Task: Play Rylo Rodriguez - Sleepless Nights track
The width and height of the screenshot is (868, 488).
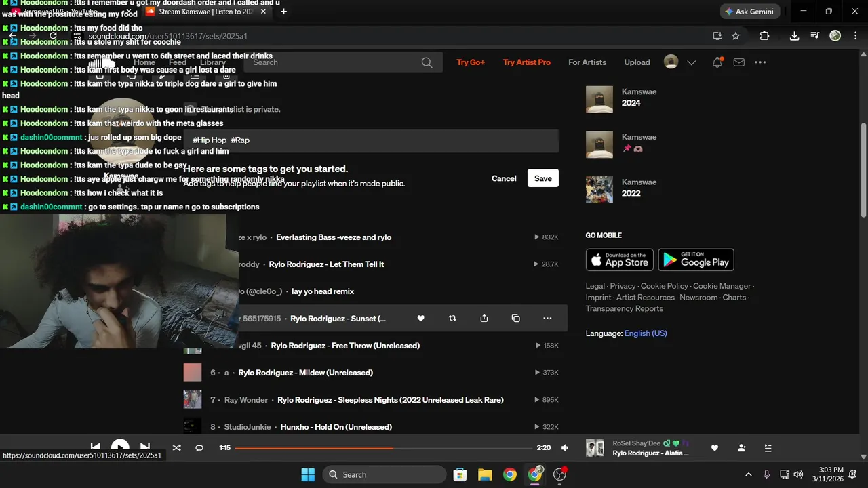Action: click(x=391, y=400)
